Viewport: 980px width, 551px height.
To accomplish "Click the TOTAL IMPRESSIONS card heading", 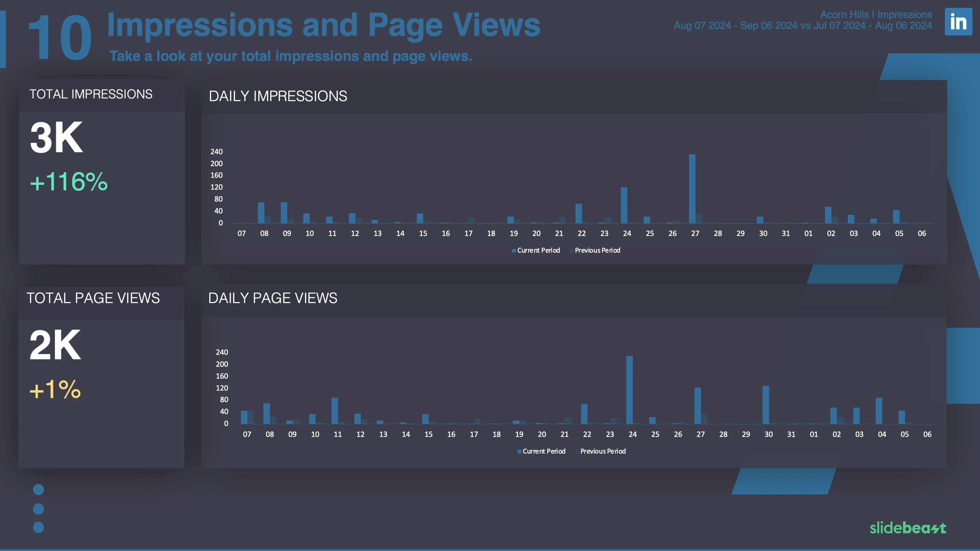I will [x=91, y=94].
